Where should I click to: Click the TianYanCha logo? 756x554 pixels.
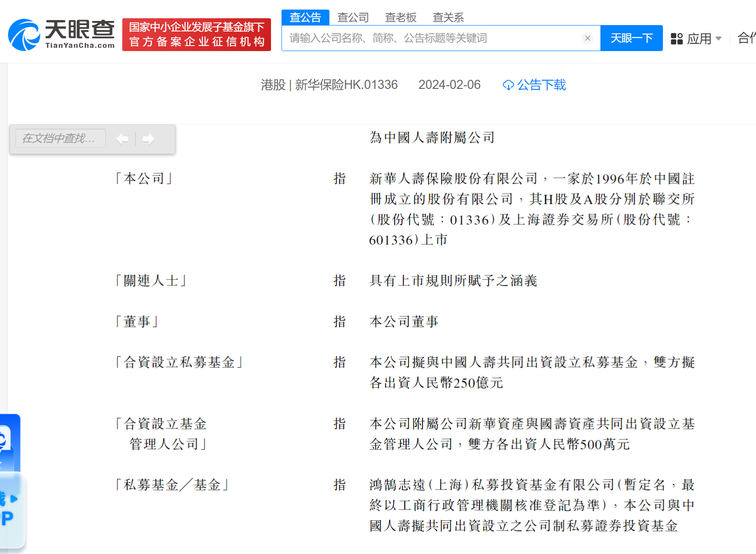pos(61,35)
